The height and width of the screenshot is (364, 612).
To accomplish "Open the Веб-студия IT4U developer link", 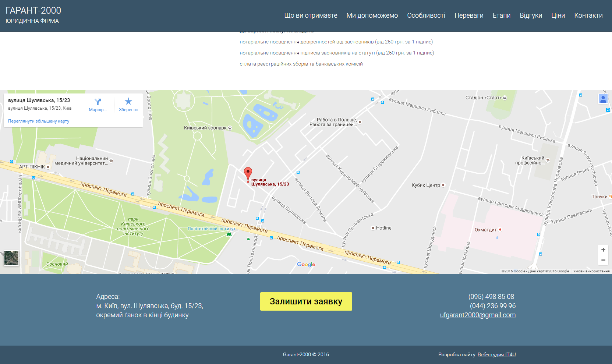I will click(x=496, y=354).
